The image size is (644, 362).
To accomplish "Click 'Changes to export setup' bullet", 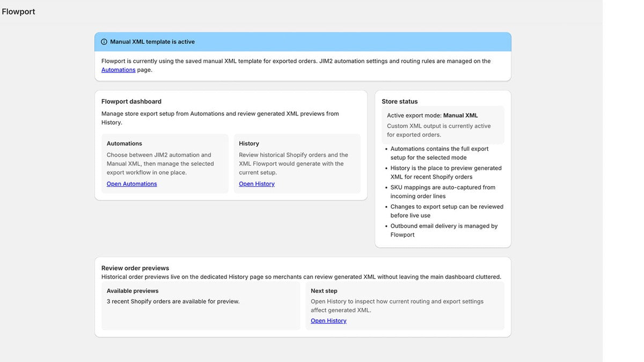I will tap(447, 211).
